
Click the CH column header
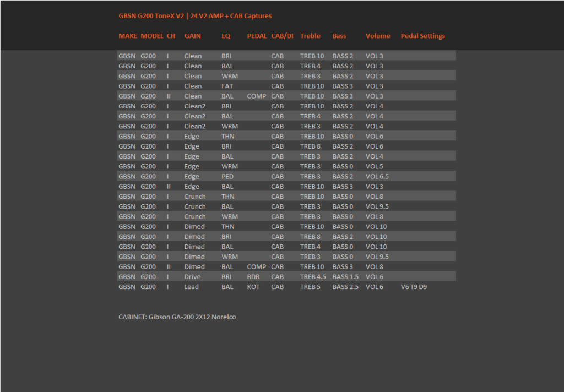[x=171, y=36]
